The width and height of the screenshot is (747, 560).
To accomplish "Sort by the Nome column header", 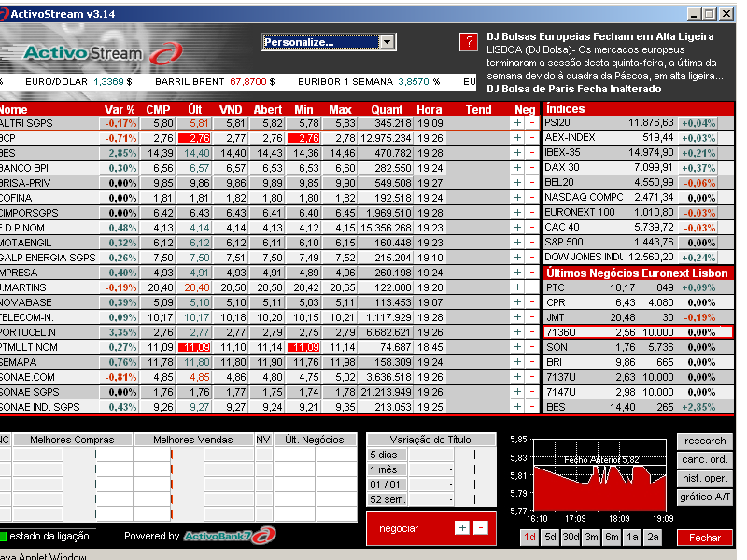I will 14,109.
